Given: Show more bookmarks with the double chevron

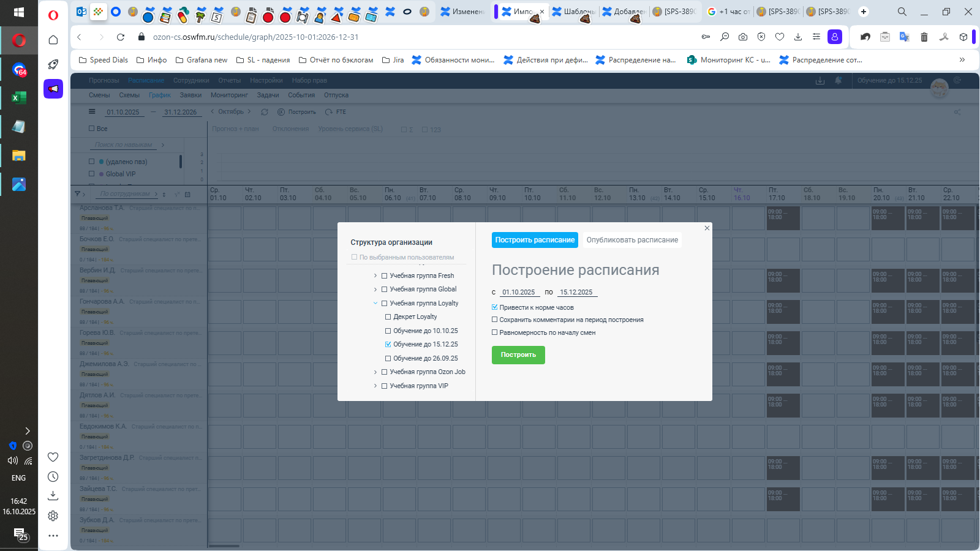Looking at the screenshot, I should [962, 60].
